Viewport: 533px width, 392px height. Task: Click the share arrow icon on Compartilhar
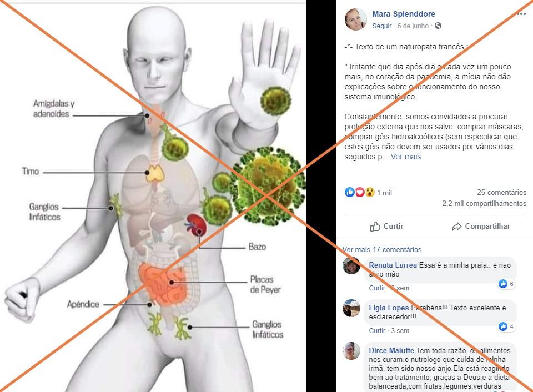[x=456, y=227]
